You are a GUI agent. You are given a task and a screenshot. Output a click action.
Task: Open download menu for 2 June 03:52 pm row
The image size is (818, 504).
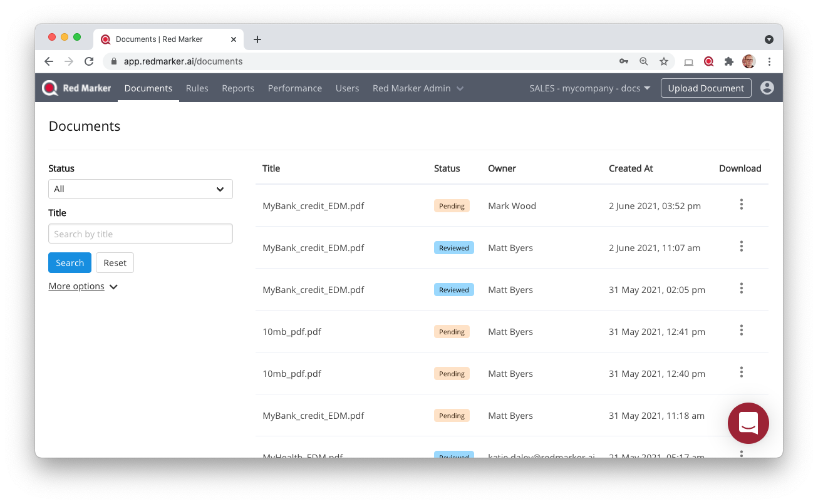click(x=741, y=205)
